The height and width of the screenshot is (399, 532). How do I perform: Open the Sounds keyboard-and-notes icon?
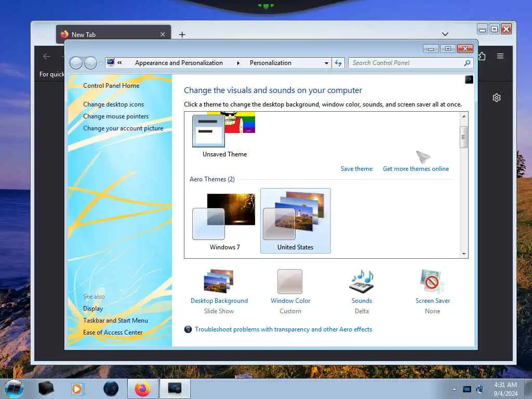click(362, 281)
